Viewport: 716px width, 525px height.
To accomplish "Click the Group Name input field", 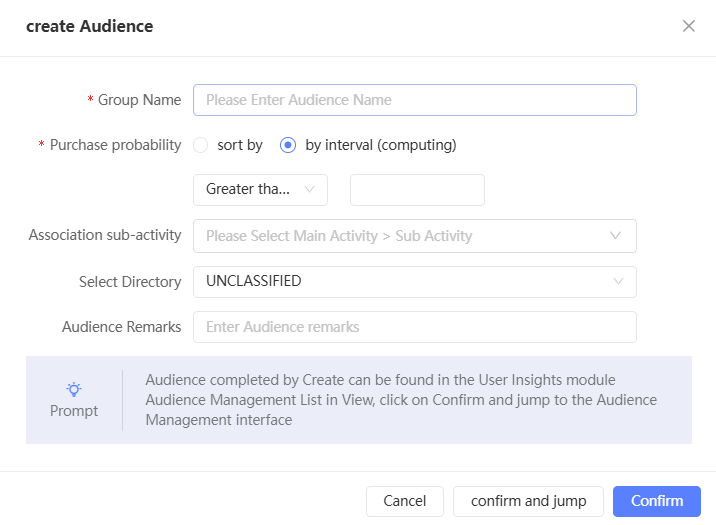I will [415, 100].
